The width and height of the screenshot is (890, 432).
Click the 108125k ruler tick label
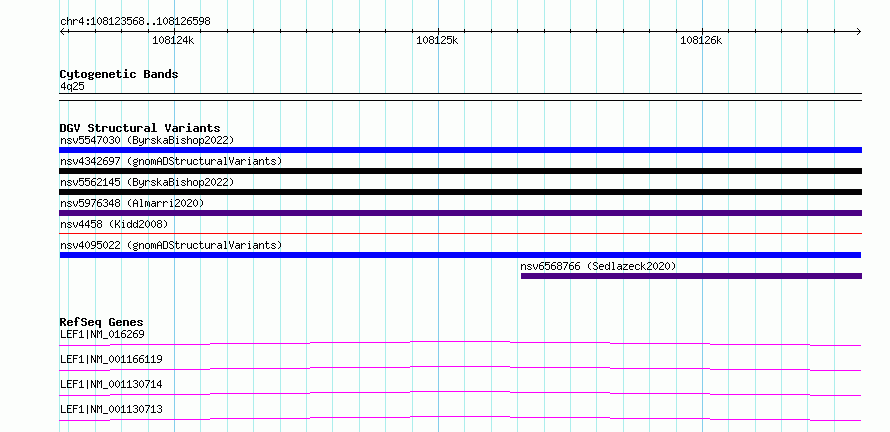point(438,40)
